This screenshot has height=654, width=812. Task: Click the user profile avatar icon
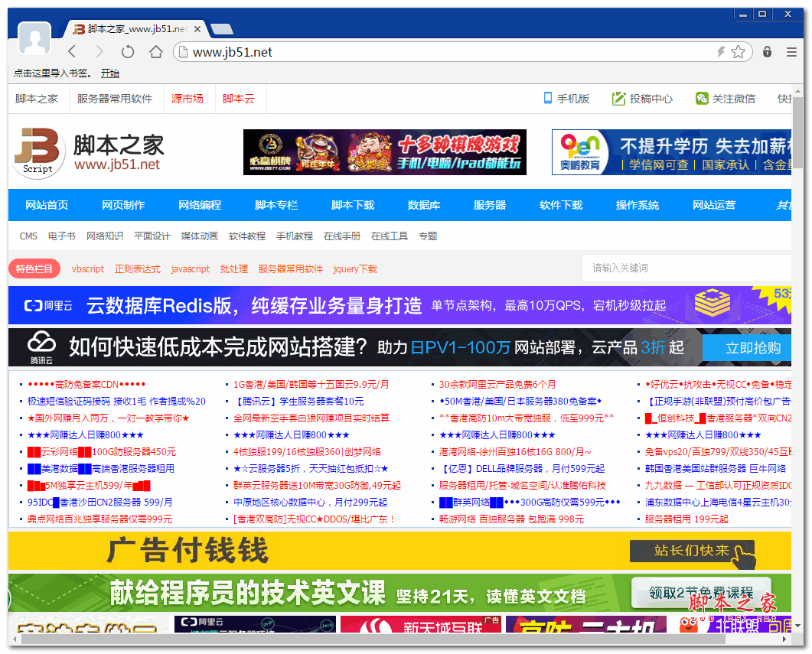pyautogui.click(x=34, y=38)
